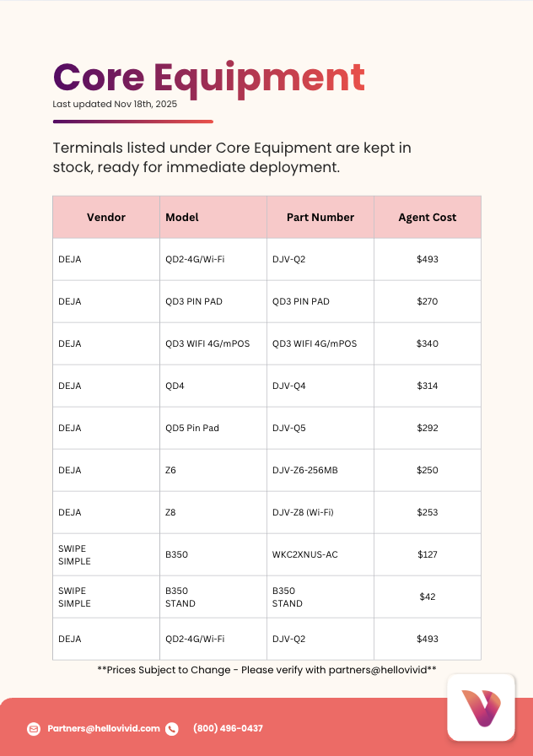
Task: Click the Part Number column header
Action: [x=320, y=217]
